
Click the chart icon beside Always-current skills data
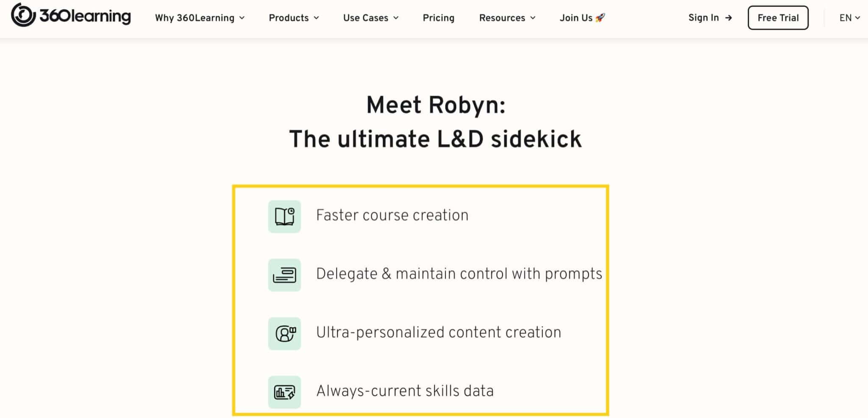(284, 393)
